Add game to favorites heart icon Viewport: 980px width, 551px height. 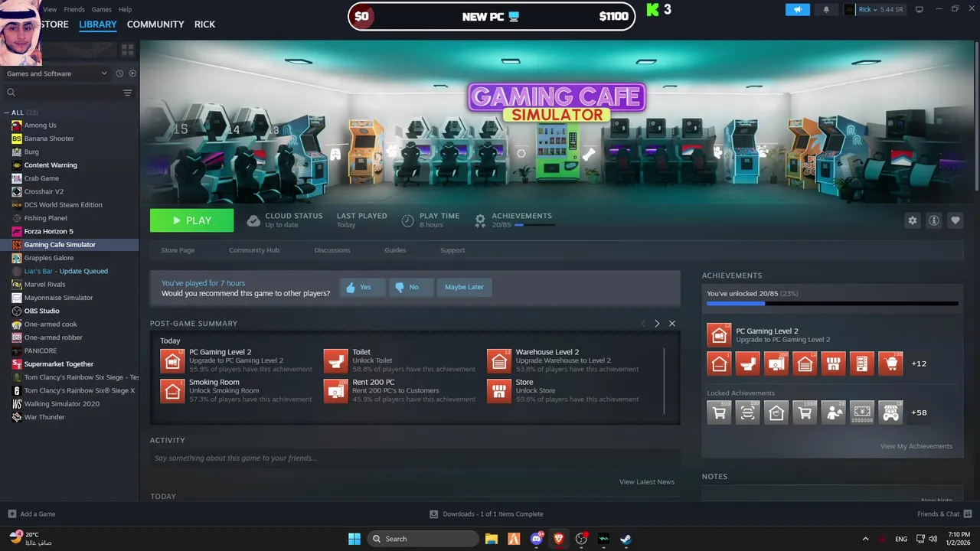coord(955,220)
